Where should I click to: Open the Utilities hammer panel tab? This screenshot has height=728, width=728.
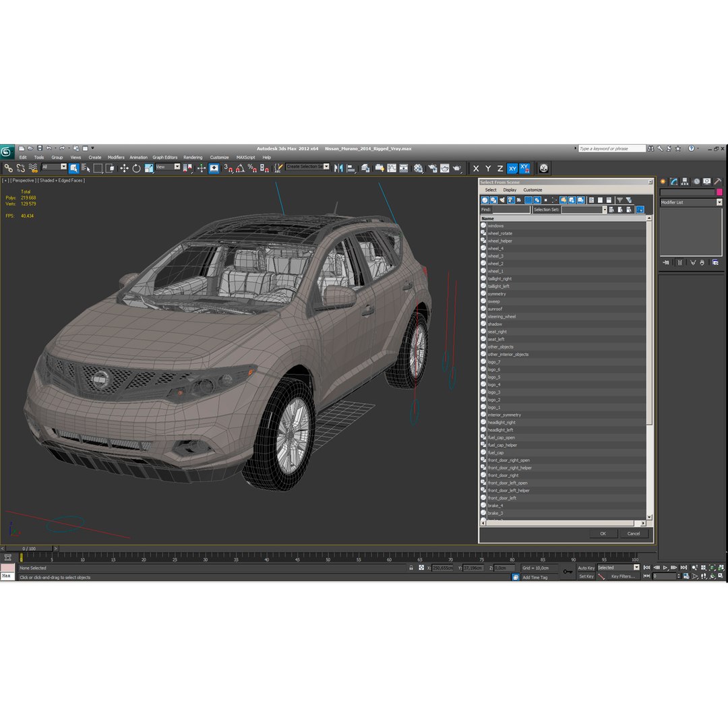click(718, 181)
